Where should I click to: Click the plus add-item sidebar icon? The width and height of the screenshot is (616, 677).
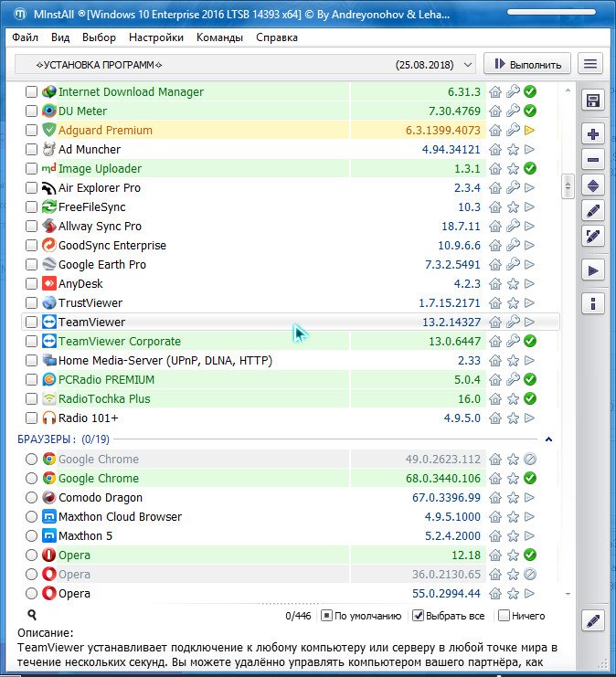point(592,134)
